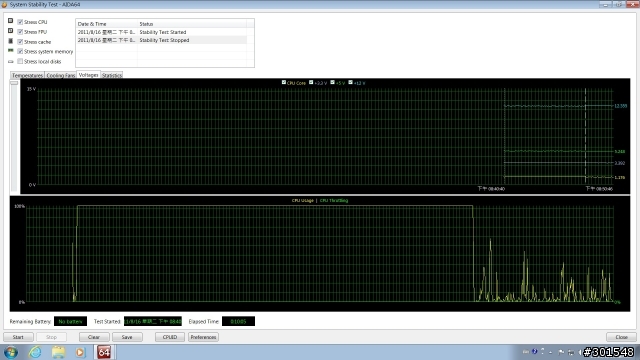
Task: Open Windows Explorer folder in taskbar
Action: click(x=58, y=352)
